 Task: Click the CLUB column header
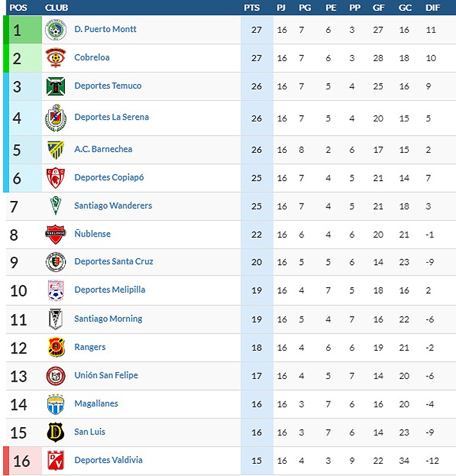(57, 8)
